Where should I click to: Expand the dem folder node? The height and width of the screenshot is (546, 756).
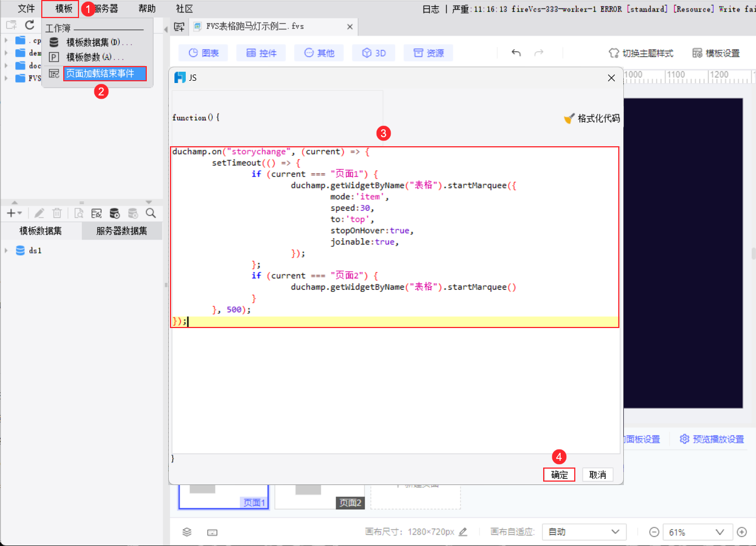coord(6,53)
